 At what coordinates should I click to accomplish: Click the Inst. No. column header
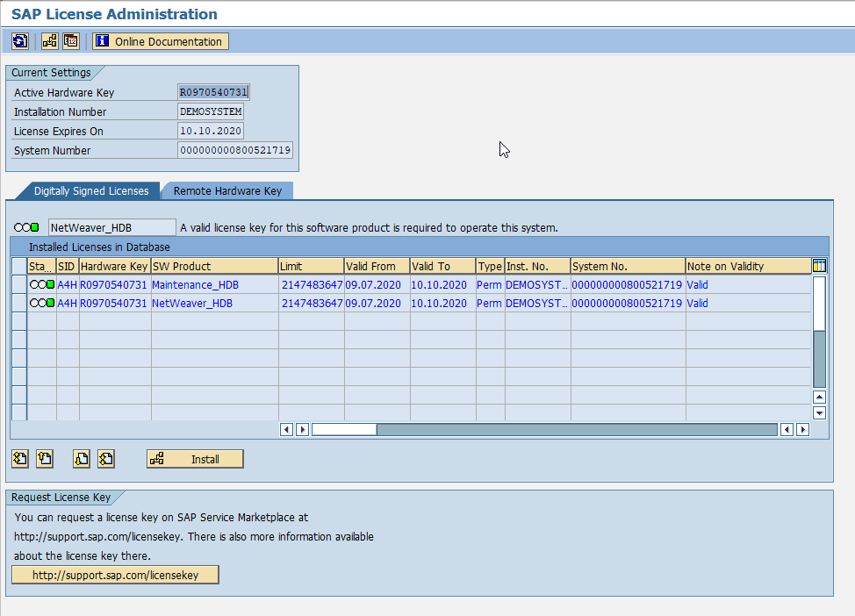[x=537, y=266]
